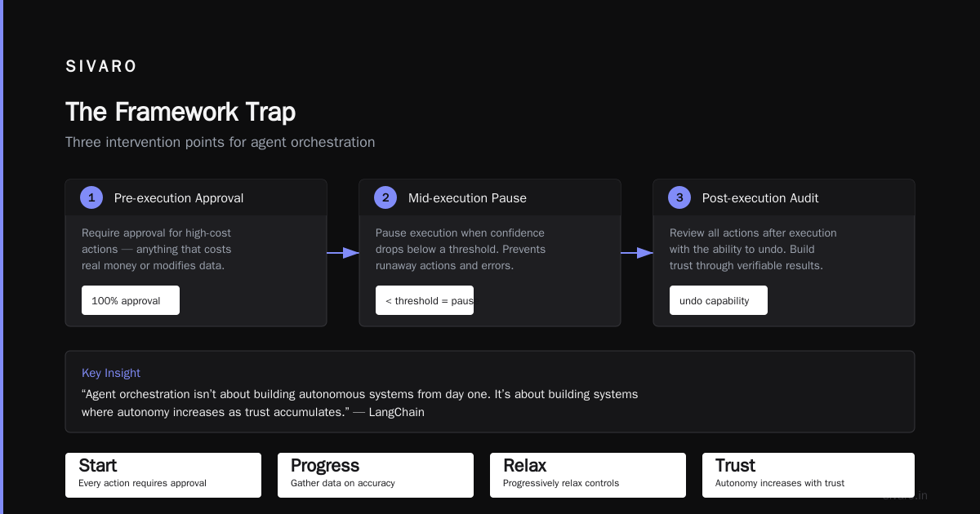Screen dimensions: 980x514
Task: Select the 'Mid-execution Pause' card title
Action: (467, 198)
